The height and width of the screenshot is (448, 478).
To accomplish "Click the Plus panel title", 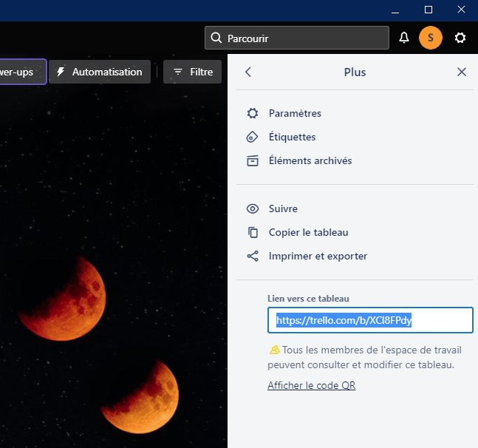I will click(x=355, y=72).
